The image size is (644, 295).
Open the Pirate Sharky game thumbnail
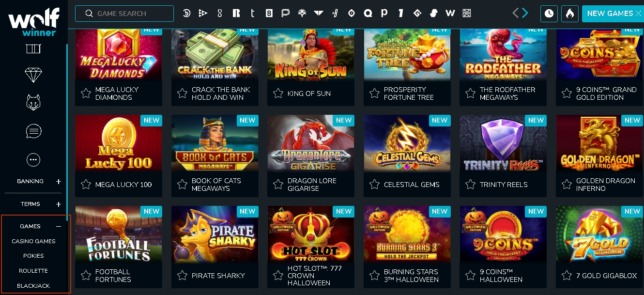point(215,233)
